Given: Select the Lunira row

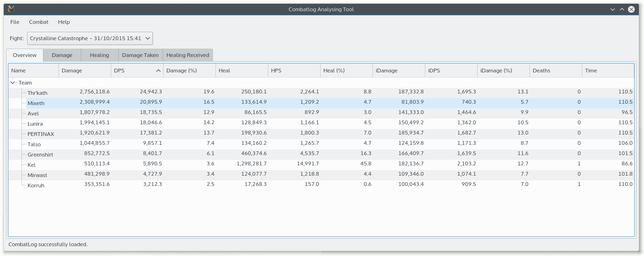Looking at the screenshot, I should 321,123.
